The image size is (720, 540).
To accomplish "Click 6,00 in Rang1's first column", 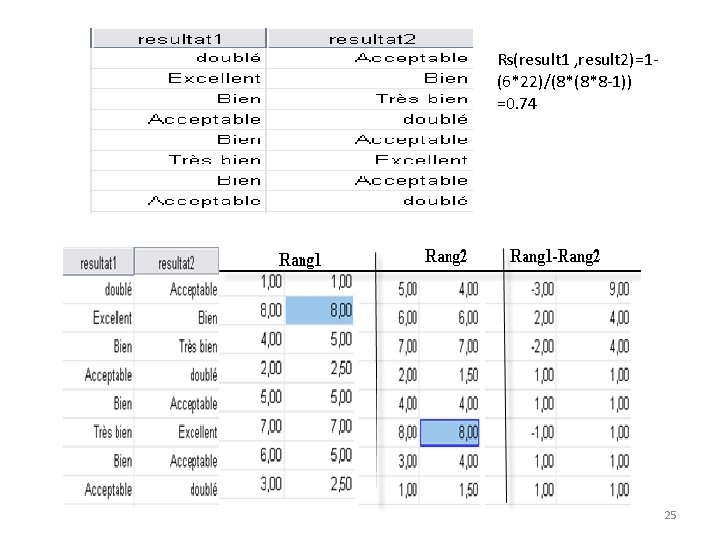I will (271, 455).
